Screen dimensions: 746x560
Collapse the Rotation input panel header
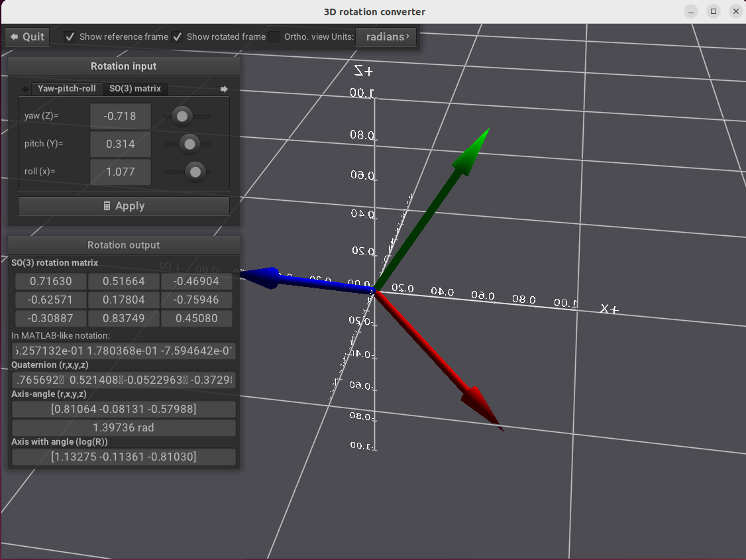(124, 66)
